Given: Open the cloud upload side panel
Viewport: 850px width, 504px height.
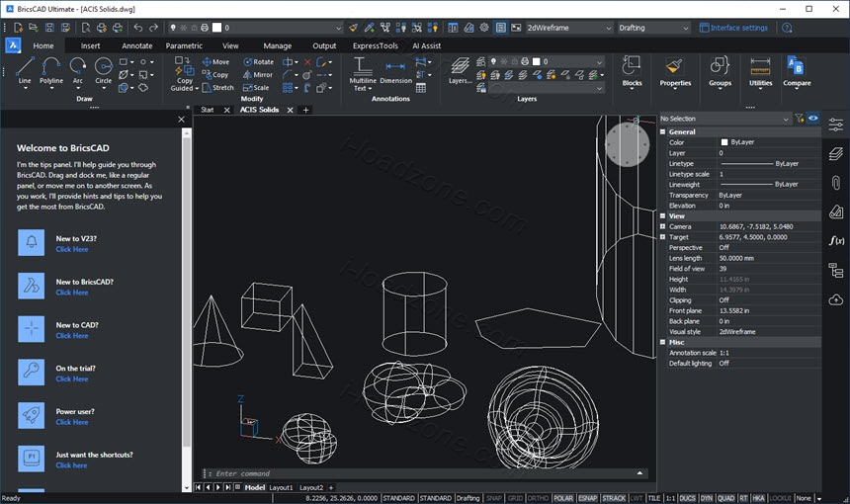Looking at the screenshot, I should (x=836, y=299).
